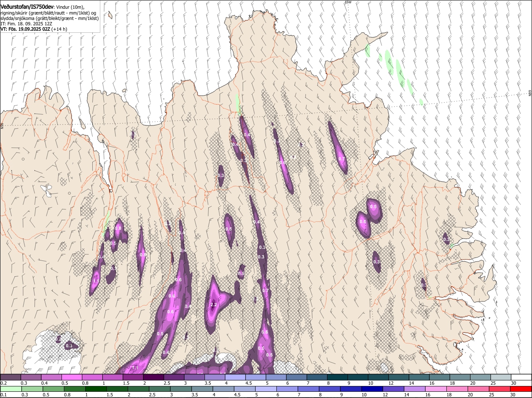Click the white swatch labelled 30 in the upper legend row
The width and height of the screenshot is (532, 398).
tap(521, 377)
